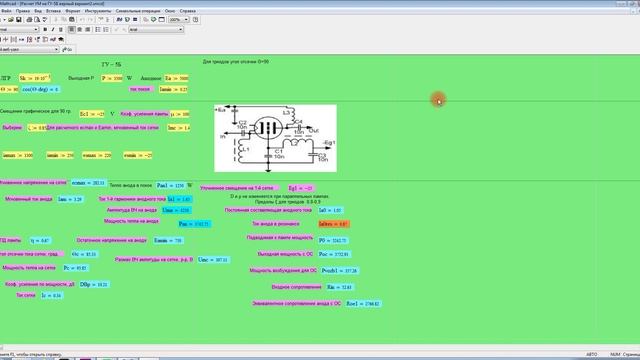Click the cos(Θ·deg) result region

[x=41, y=89]
